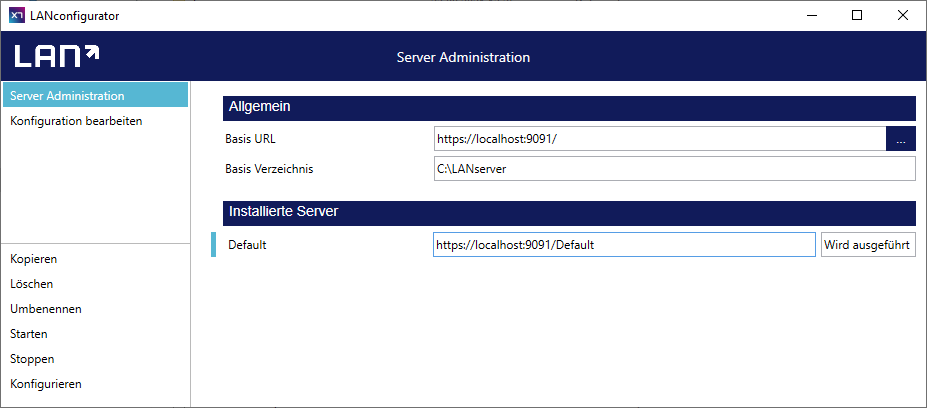
Task: Click the Allgemein section header
Action: pos(569,107)
